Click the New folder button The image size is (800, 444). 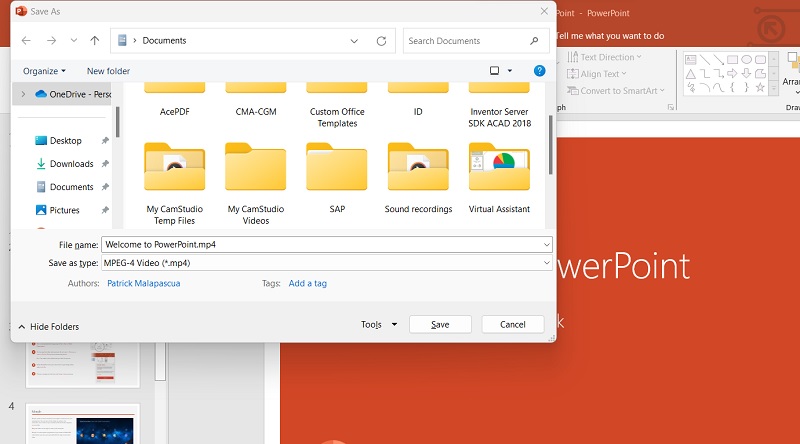108,71
